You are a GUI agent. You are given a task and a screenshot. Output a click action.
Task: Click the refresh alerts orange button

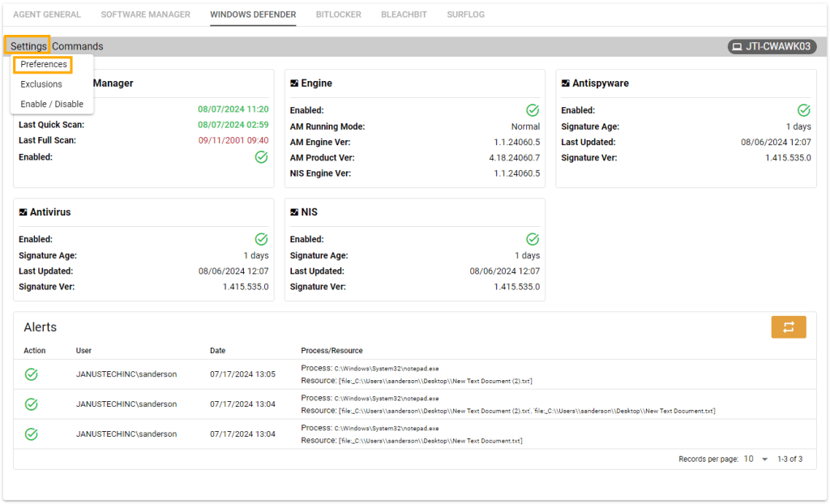click(x=788, y=327)
